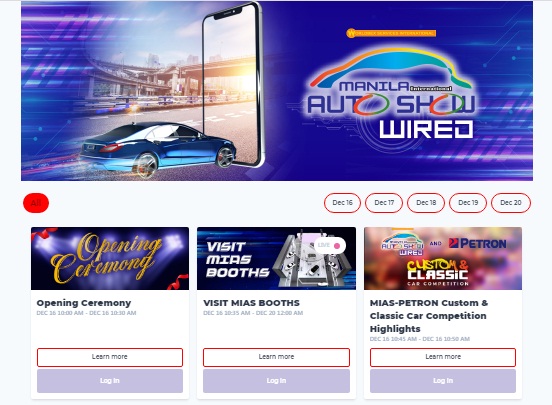Click Learn more under MIAS-PETRON competition

tap(443, 357)
